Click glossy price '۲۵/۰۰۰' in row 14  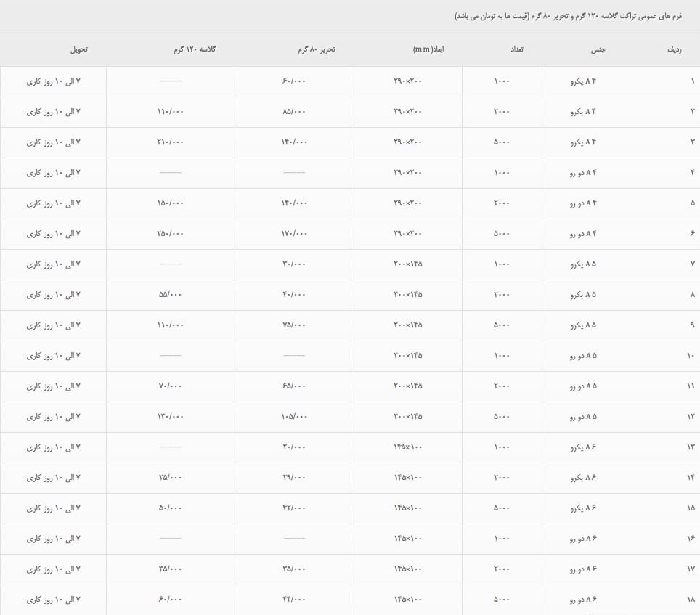pos(170,478)
